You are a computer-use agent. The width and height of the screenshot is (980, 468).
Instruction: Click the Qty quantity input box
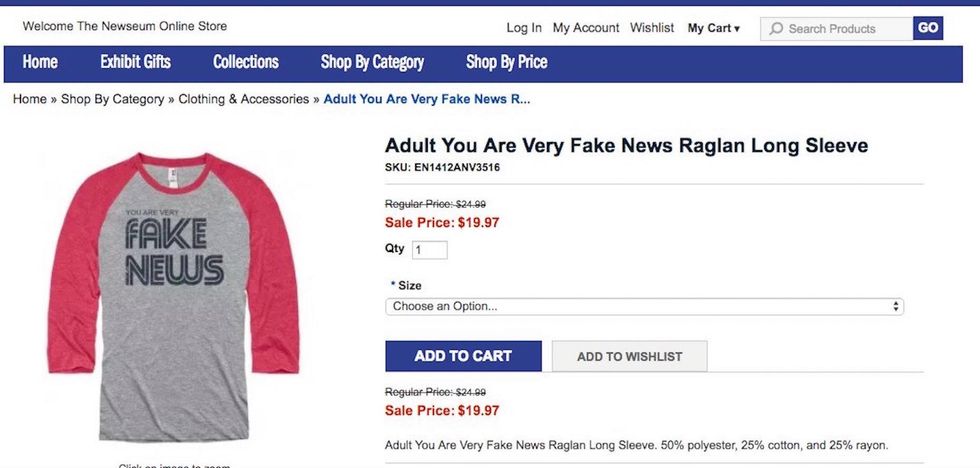429,250
